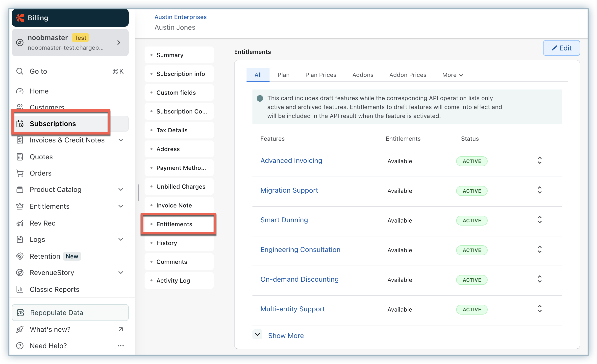Open the Addons tab
597x364 pixels.
(x=363, y=75)
